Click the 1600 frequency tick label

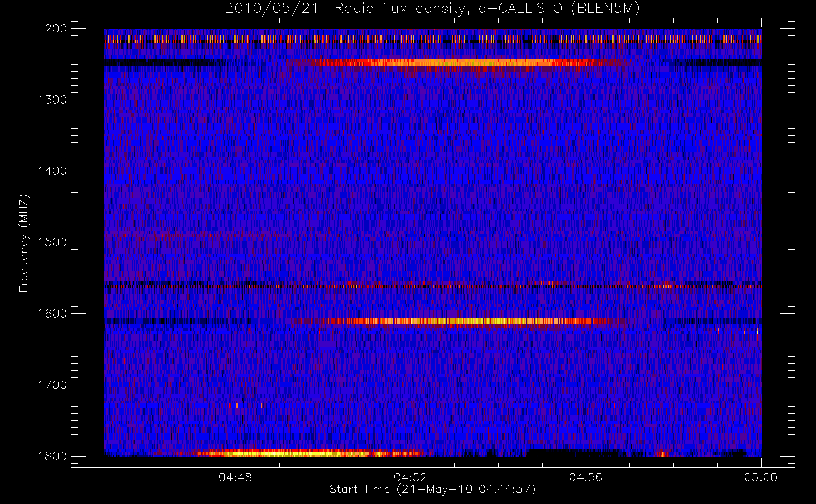tap(52, 313)
